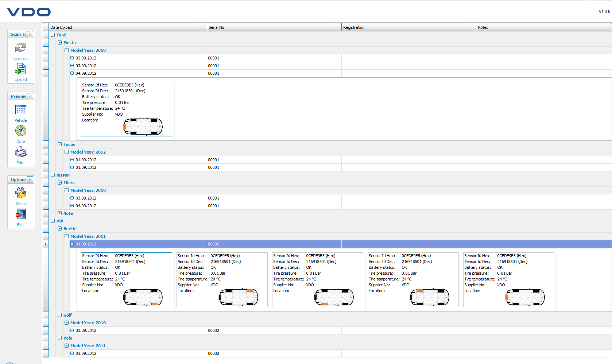The width and height of the screenshot is (612, 364).
Task: Click the Golf Model Year: 2010 label
Action: click(88, 323)
